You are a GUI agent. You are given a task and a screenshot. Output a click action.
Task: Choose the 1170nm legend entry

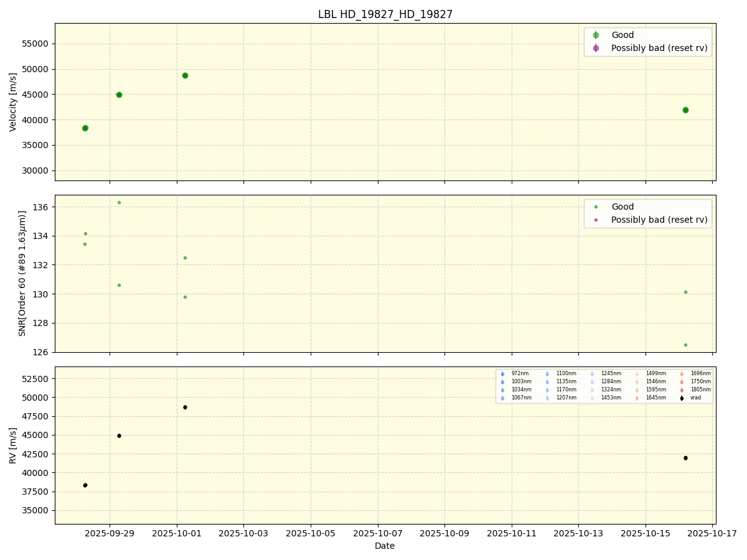pos(561,390)
